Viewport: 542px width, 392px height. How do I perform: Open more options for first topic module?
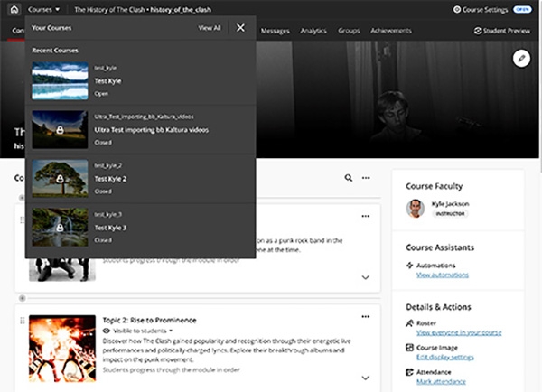[x=366, y=216]
